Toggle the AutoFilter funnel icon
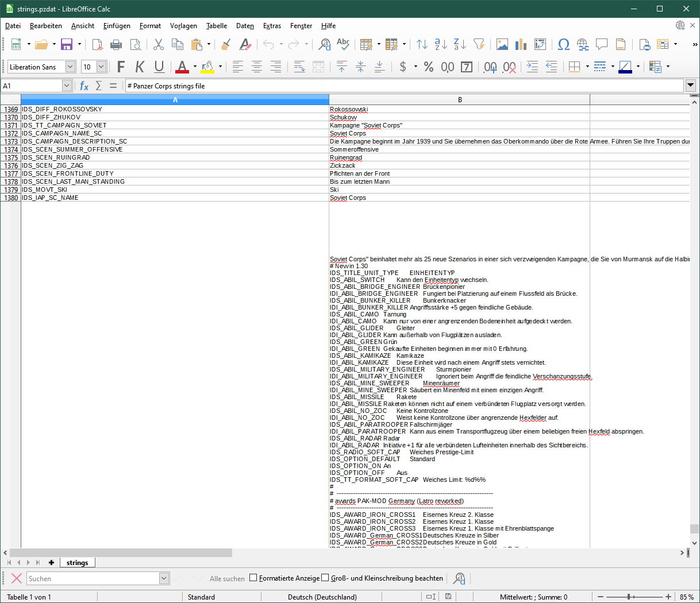This screenshot has width=700, height=603. [479, 44]
